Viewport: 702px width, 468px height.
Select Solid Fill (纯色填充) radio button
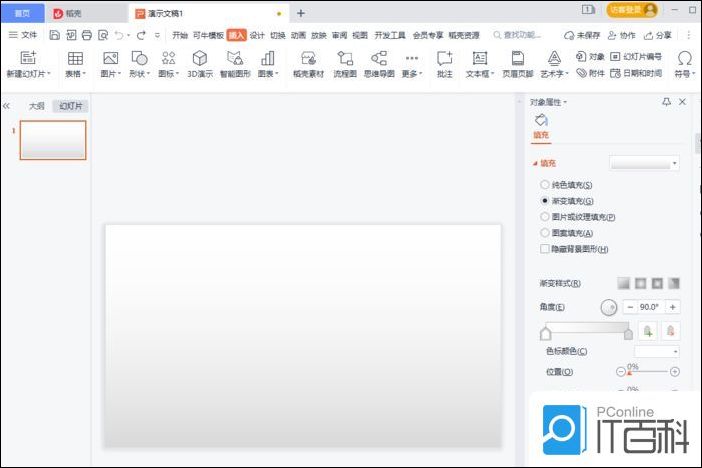click(x=544, y=185)
